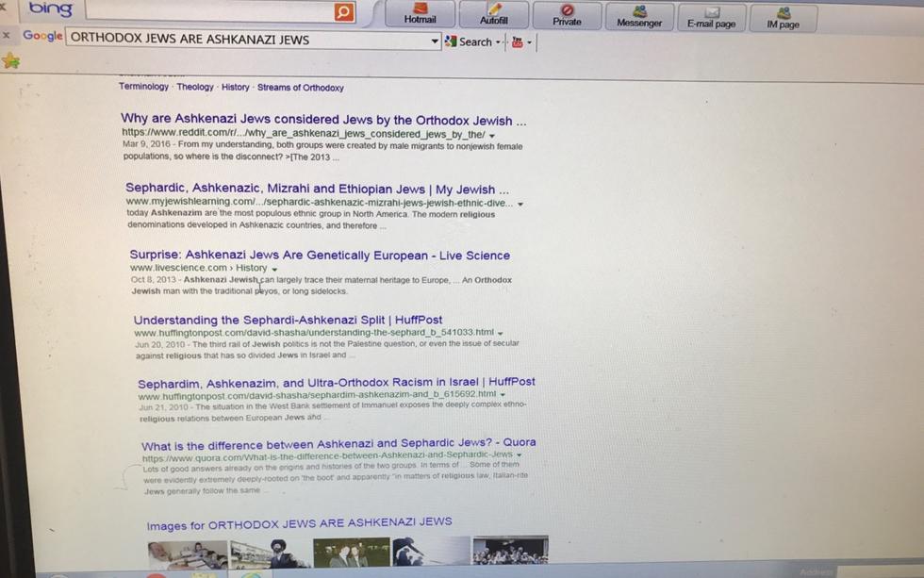
Task: Click the IM page toolbar button
Action: [783, 18]
